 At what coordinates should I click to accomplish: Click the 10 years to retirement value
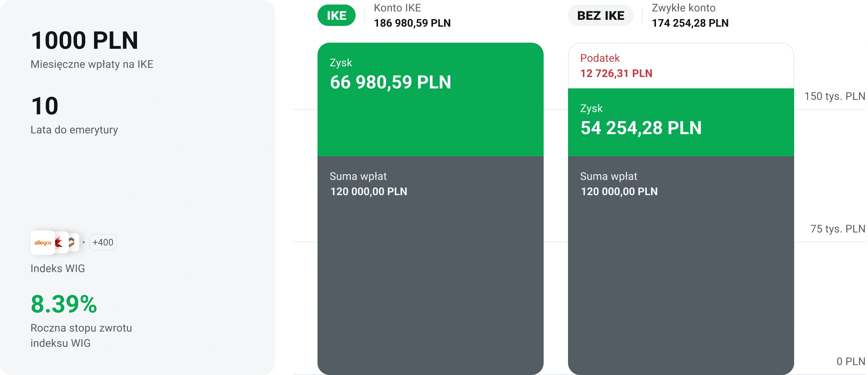[x=45, y=106]
